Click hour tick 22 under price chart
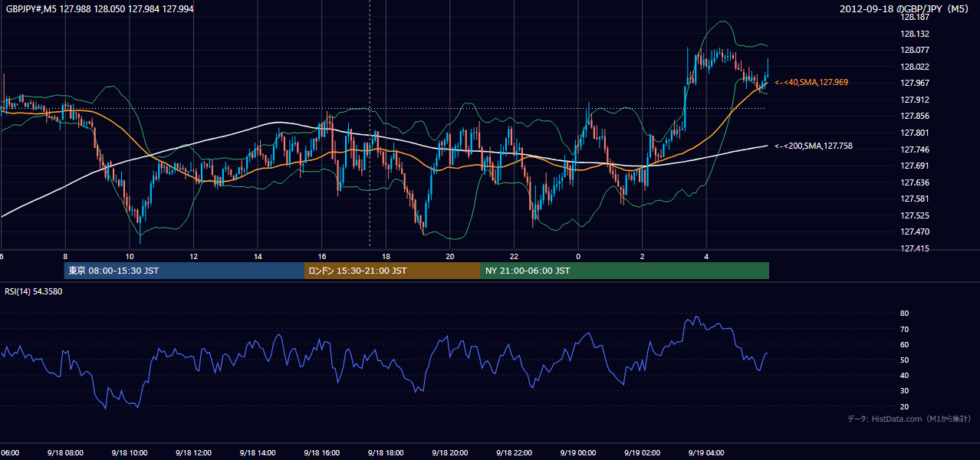Viewport: 980px width, 460px height. click(515, 256)
